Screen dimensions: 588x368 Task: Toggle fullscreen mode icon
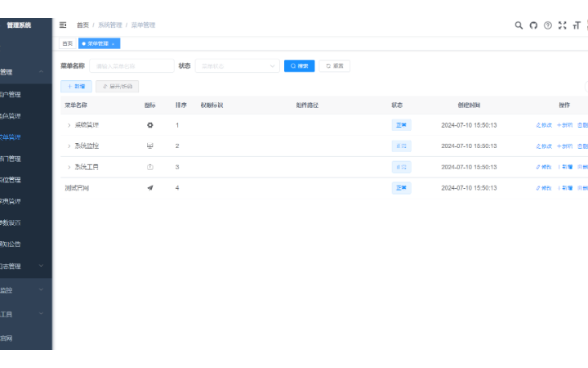562,25
